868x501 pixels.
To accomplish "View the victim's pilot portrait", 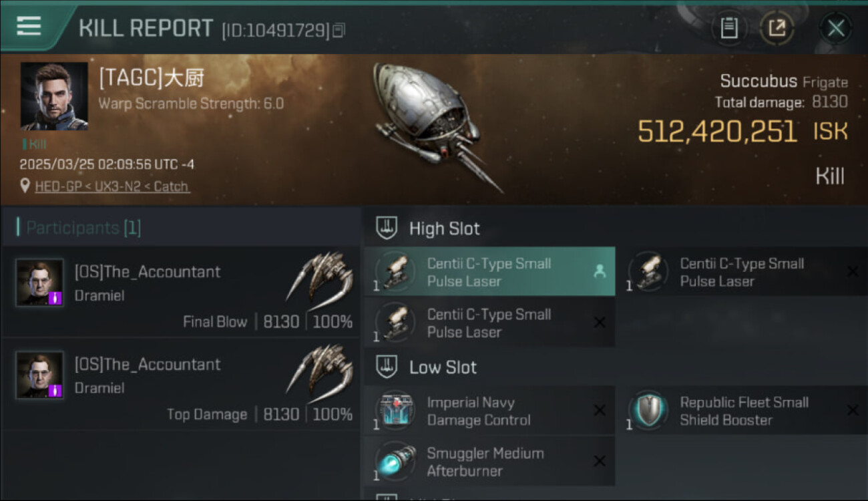I will coord(54,96).
